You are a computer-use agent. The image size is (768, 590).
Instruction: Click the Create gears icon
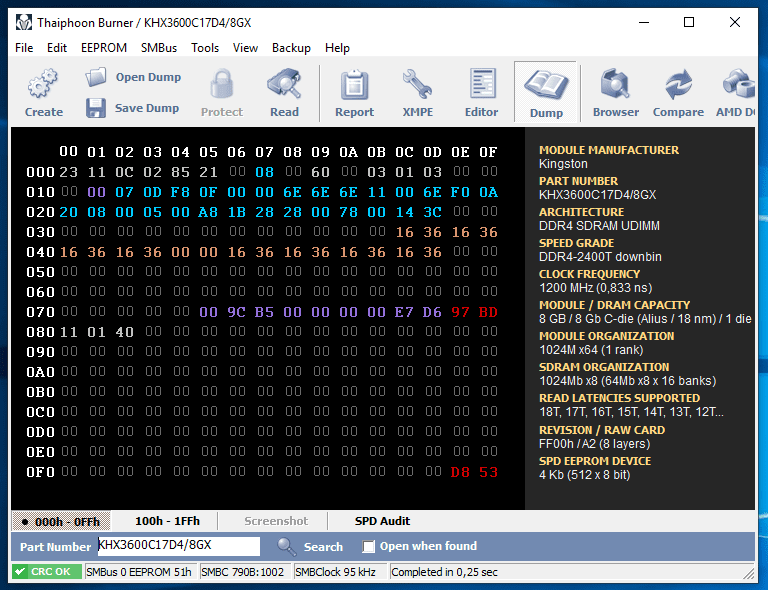(43, 84)
